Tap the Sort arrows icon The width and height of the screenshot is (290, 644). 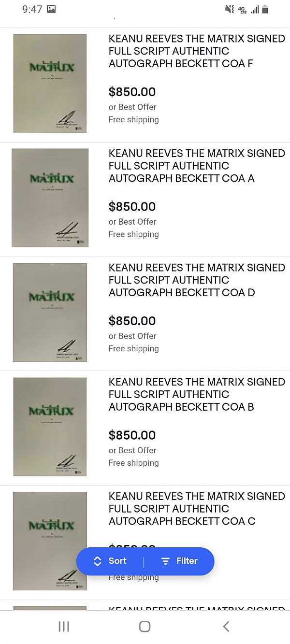click(x=97, y=561)
